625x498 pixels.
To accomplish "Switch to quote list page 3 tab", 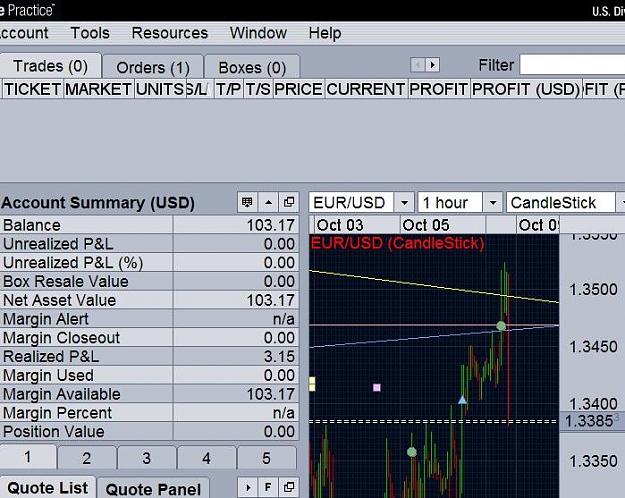I will point(147,458).
